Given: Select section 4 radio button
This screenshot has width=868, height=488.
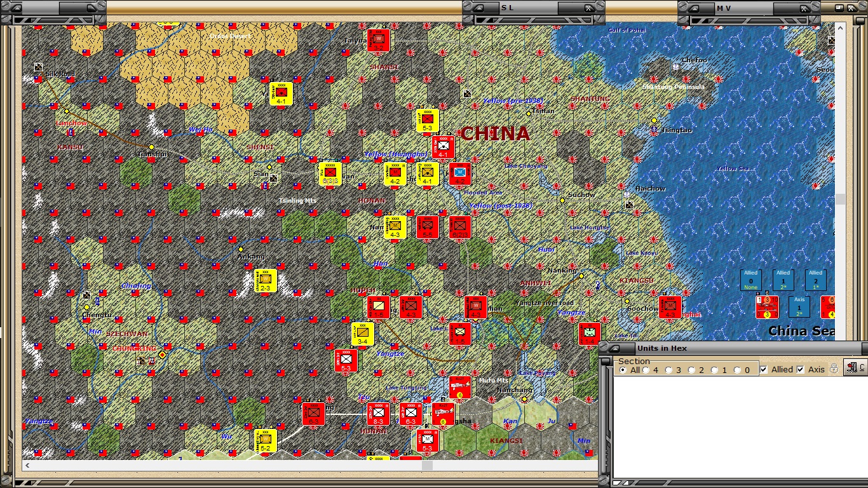Looking at the screenshot, I should pos(646,370).
